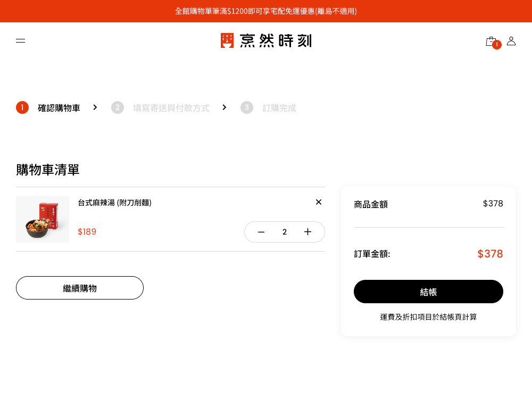Viewport: 532px width, 399px height.
Task: Click the 台式麻辣湯 product thumbnail
Action: (x=43, y=219)
